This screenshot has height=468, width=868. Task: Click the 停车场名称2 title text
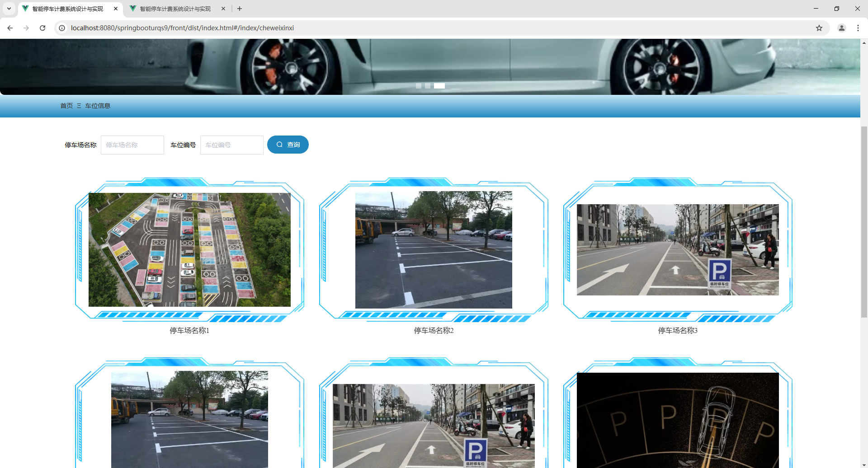click(x=434, y=331)
